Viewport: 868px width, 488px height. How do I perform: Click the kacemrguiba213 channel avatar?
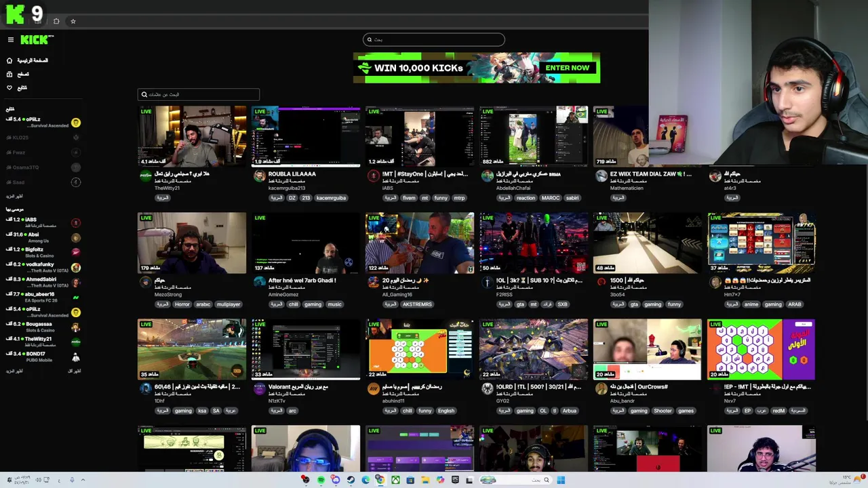[259, 176]
